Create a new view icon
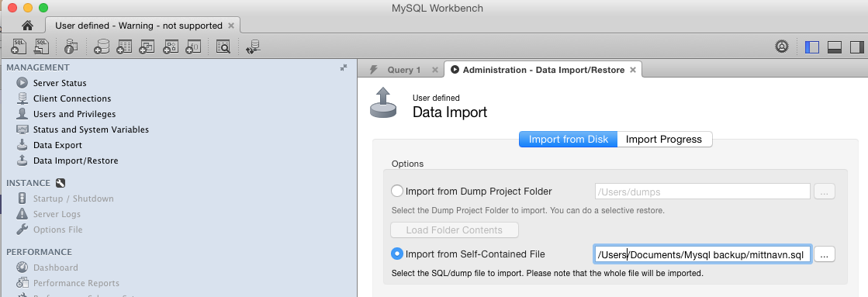This screenshot has width=868, height=297. click(147, 47)
